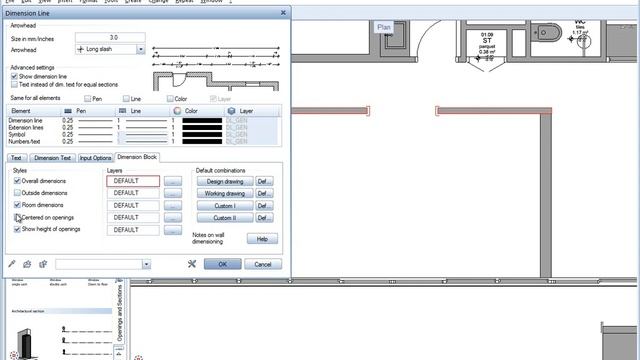Click Def... next to Working drawing
Screen dimensions: 640x360
point(264,193)
